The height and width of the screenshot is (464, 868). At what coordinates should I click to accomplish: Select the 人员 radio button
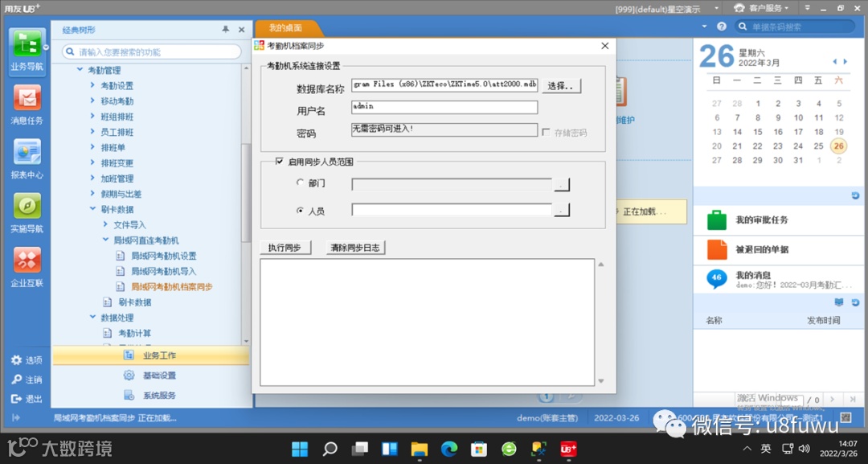[x=300, y=211]
